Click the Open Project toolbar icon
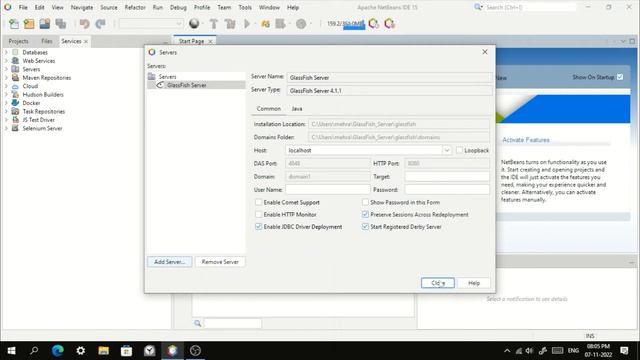 coord(45,24)
